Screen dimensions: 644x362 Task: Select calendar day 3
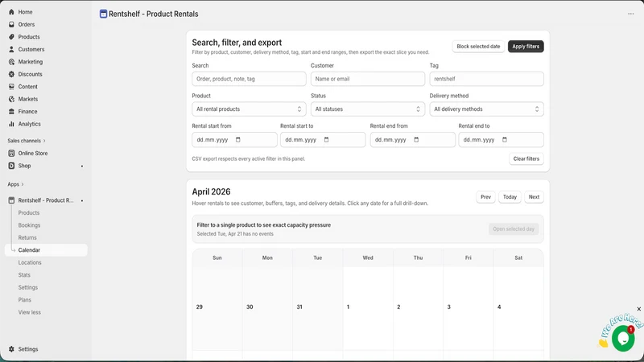click(x=469, y=307)
